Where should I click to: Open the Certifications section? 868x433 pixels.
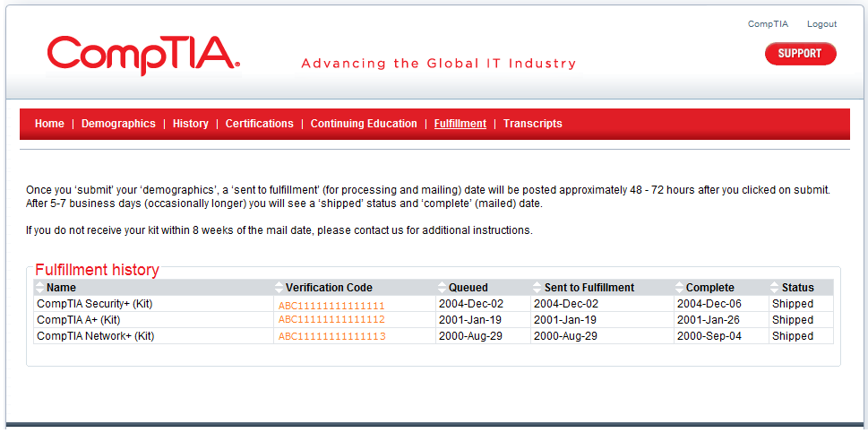tap(259, 124)
